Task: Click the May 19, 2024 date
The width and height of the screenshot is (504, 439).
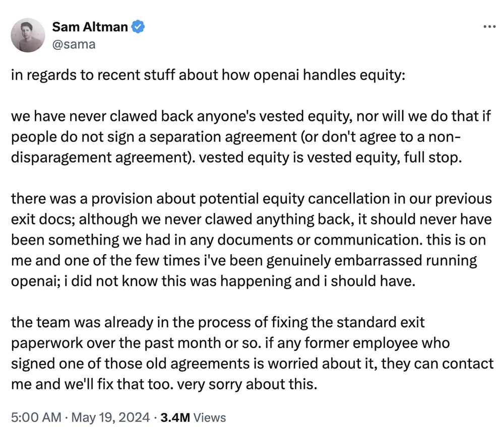Action: 110,417
